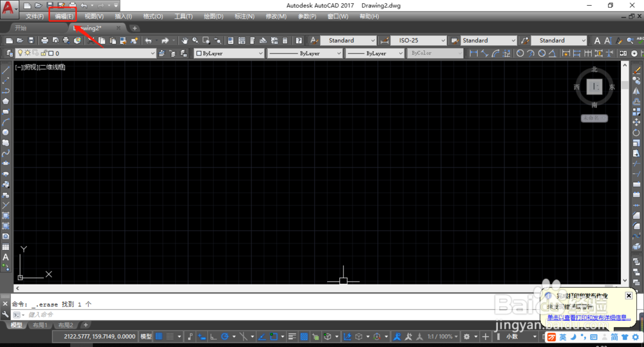This screenshot has width=644, height=347.
Task: Open the Layer Properties Manager icon
Action: (9, 53)
